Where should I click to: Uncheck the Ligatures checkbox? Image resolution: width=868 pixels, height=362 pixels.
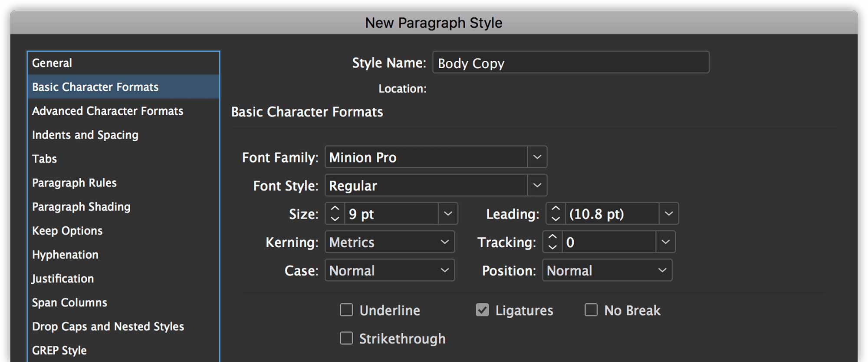click(482, 310)
